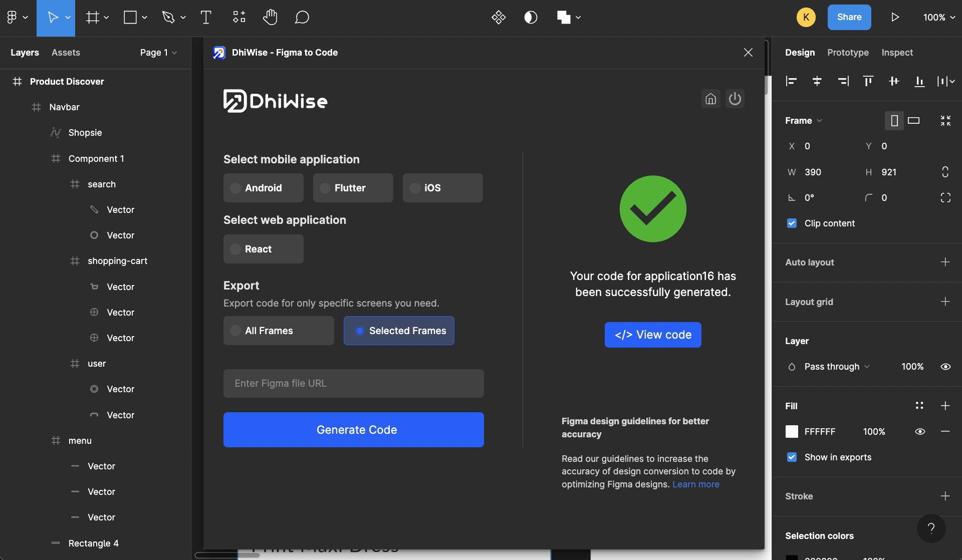Click the DhiWise logout power icon
The height and width of the screenshot is (560, 962).
coord(735,99)
